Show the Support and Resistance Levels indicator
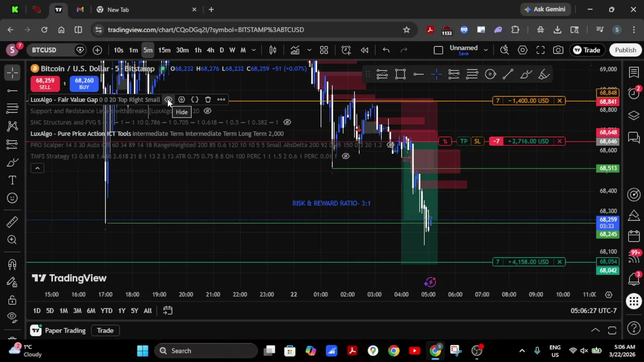Screen dimensions: 644x362 (207, 111)
